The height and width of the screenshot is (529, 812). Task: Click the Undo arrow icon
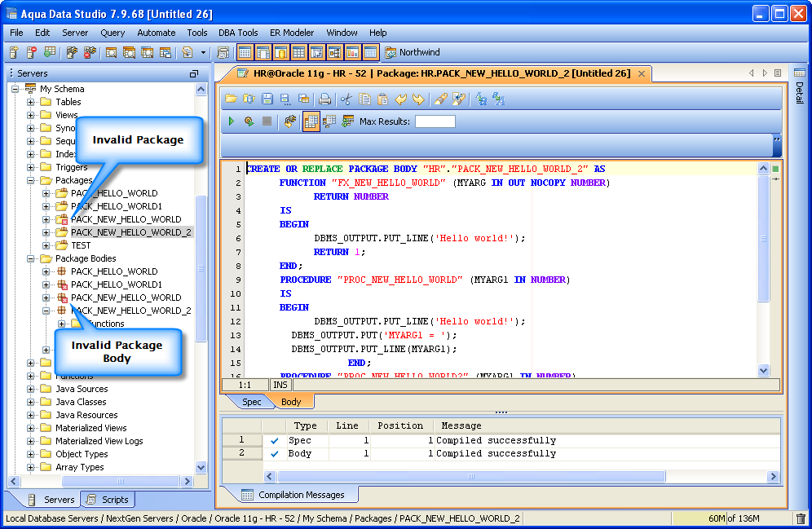tap(400, 99)
